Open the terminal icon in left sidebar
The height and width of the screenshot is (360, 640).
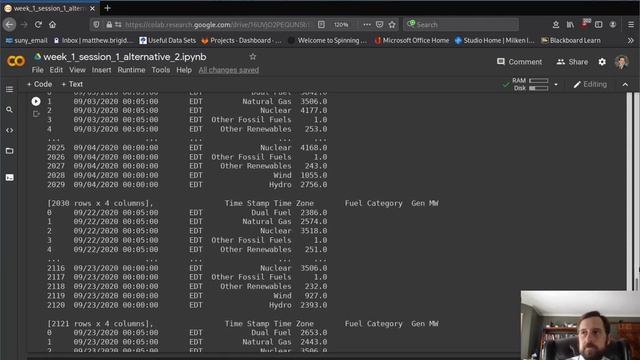[9, 178]
